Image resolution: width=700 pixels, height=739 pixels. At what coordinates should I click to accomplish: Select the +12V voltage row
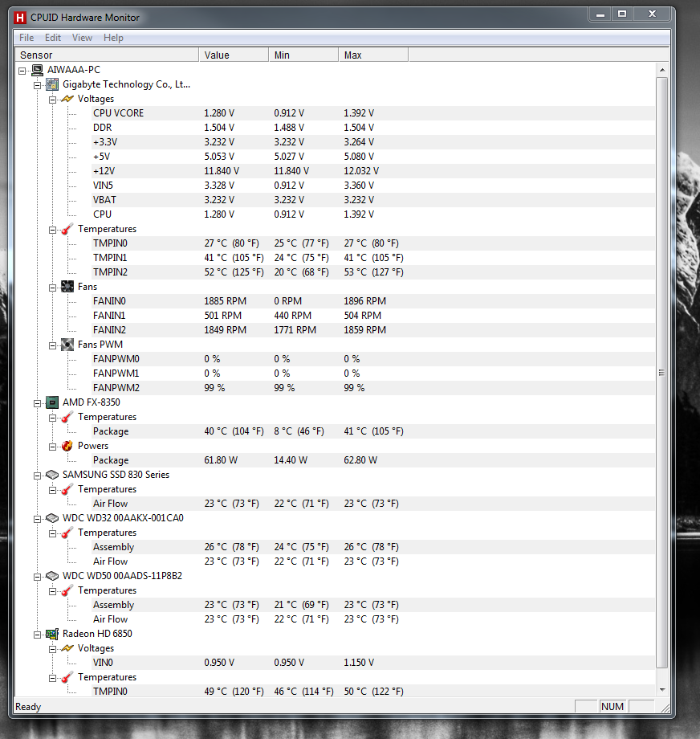pyautogui.click(x=373, y=171)
